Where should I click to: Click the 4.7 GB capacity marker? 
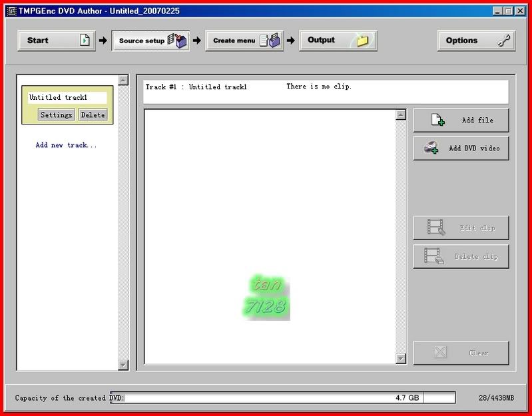coord(407,397)
